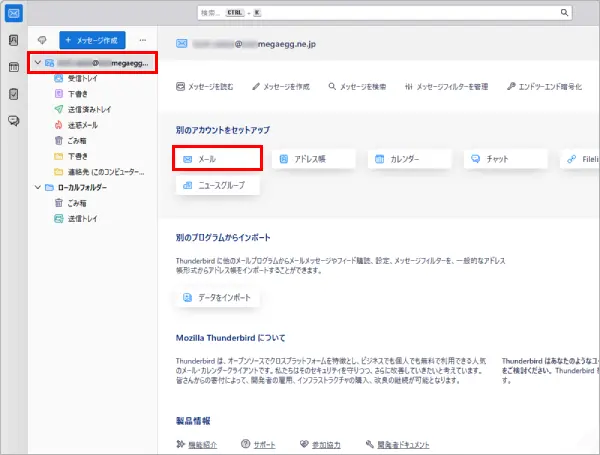This screenshot has width=600, height=455.
Task: Open 送信トレイ under ローカルフォルダー
Action: coord(83,219)
